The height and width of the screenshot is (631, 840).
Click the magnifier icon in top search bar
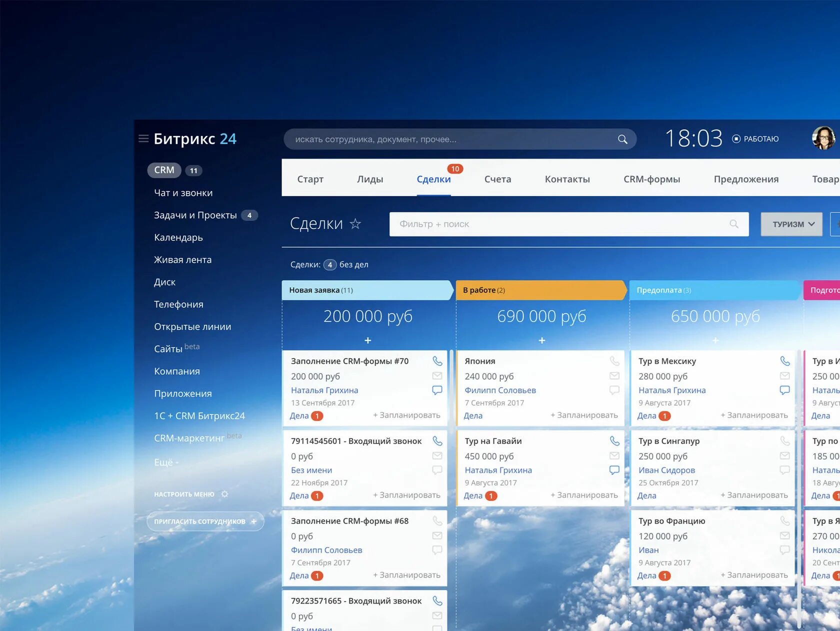[x=622, y=139]
